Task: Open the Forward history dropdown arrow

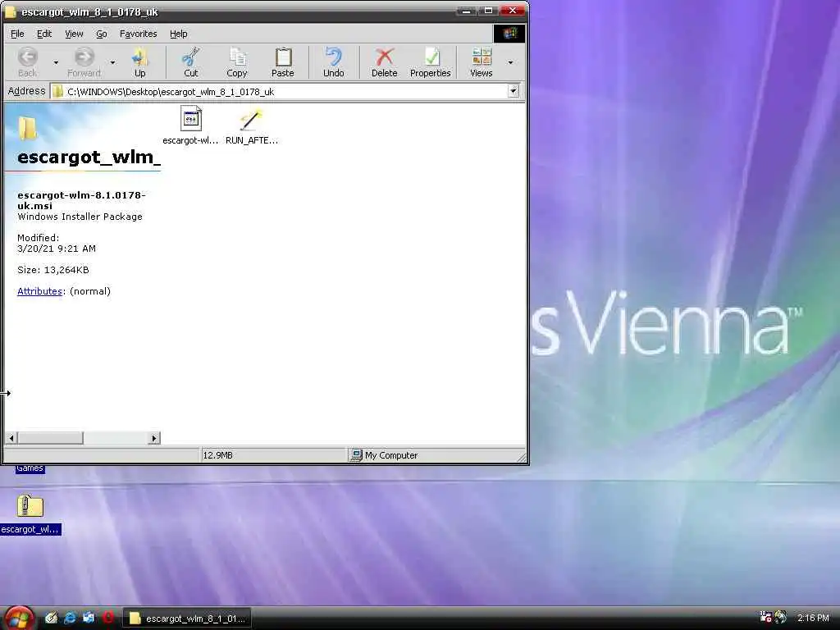Action: pyautogui.click(x=112, y=62)
